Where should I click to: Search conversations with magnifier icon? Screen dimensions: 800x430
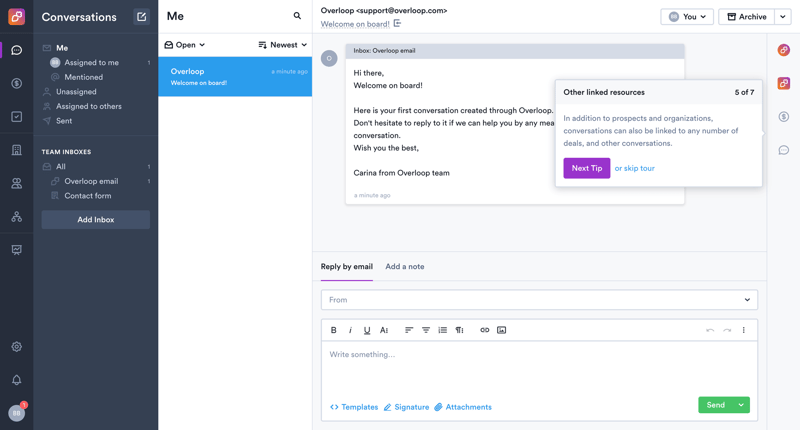point(297,16)
